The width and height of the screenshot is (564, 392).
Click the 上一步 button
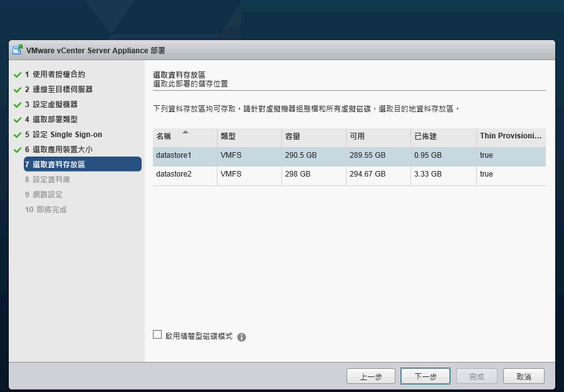pos(371,376)
